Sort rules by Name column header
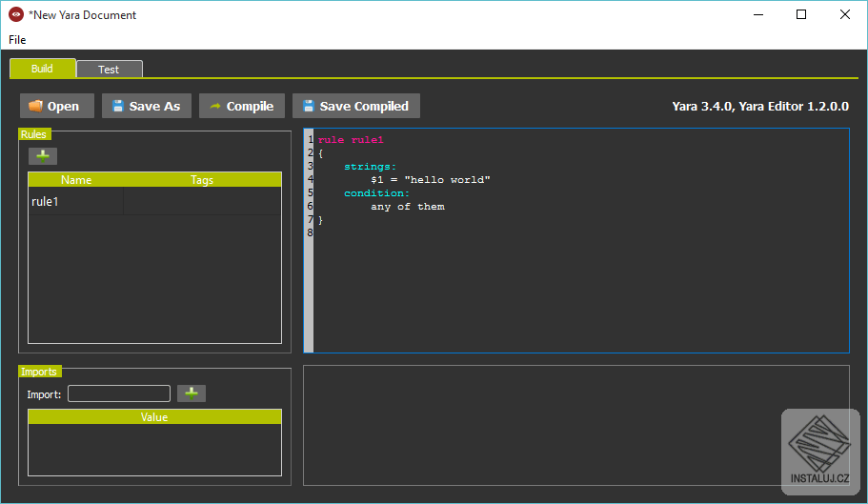 click(x=76, y=180)
